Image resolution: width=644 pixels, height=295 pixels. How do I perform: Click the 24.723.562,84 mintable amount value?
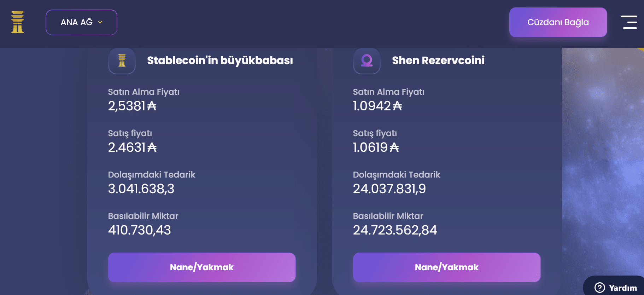(x=395, y=230)
